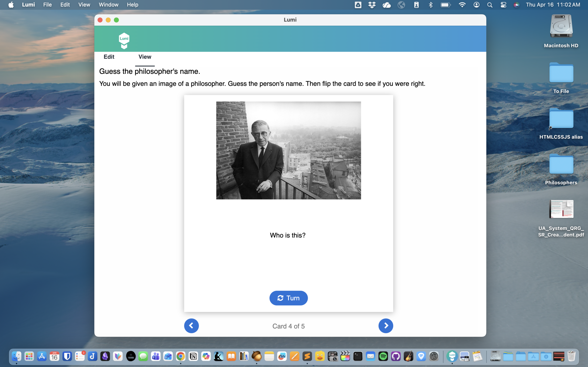588x367 pixels.
Task: Click the Dropbox icon in menu bar
Action: (372, 5)
